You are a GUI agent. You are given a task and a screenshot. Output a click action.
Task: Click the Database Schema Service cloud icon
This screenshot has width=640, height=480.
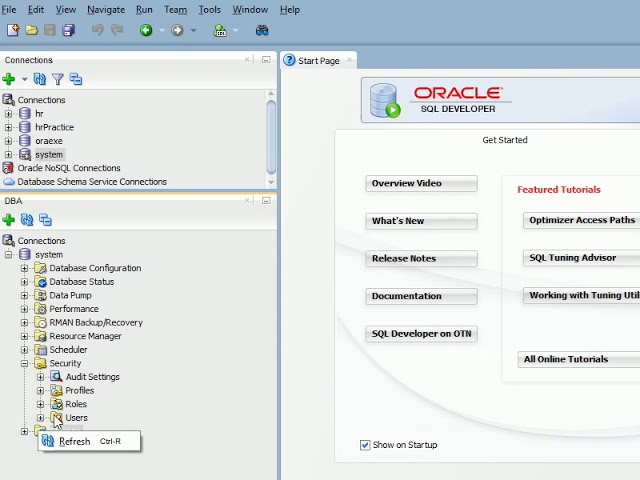coord(9,182)
